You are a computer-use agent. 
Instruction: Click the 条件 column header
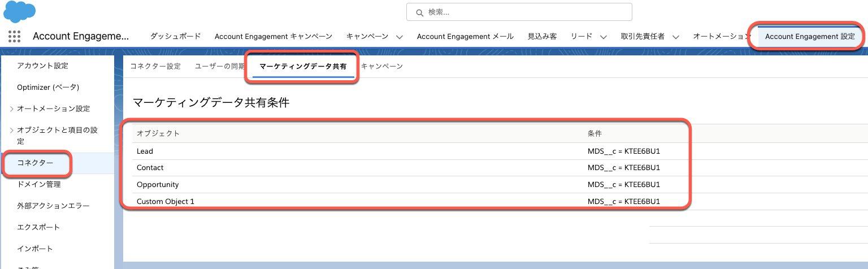pos(595,133)
